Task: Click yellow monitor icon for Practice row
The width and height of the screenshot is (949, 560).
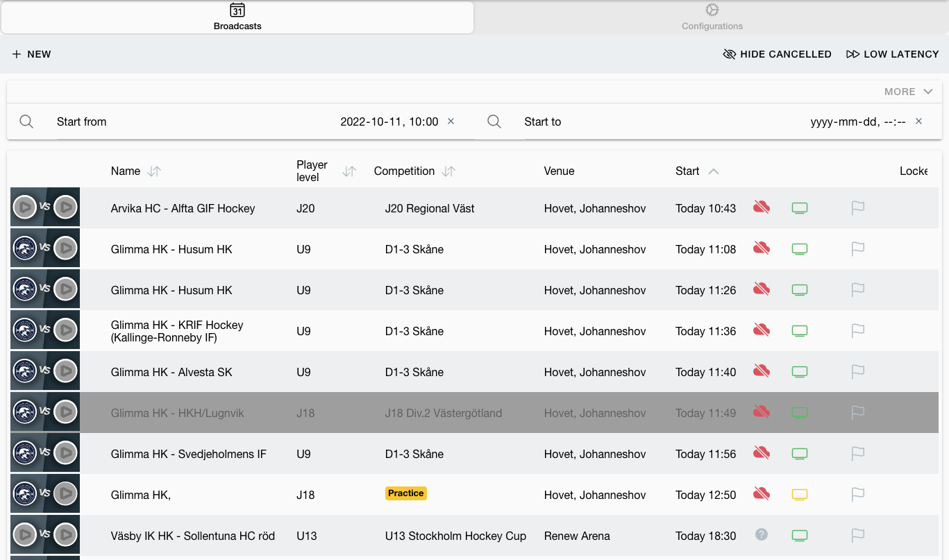Action: (800, 495)
